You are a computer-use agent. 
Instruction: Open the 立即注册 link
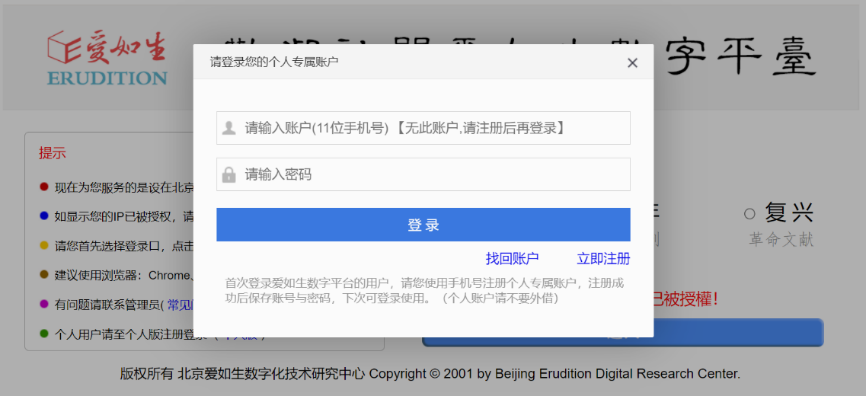603,258
